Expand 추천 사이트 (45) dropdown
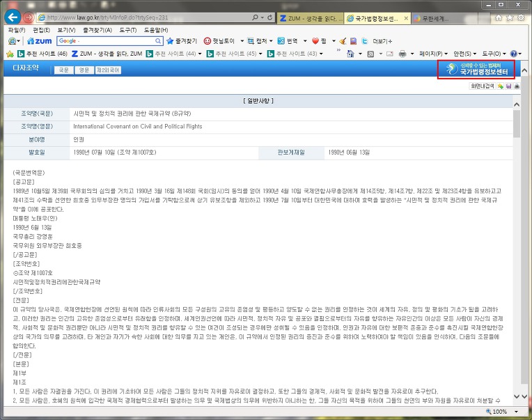This screenshot has width=532, height=420. [x=260, y=54]
